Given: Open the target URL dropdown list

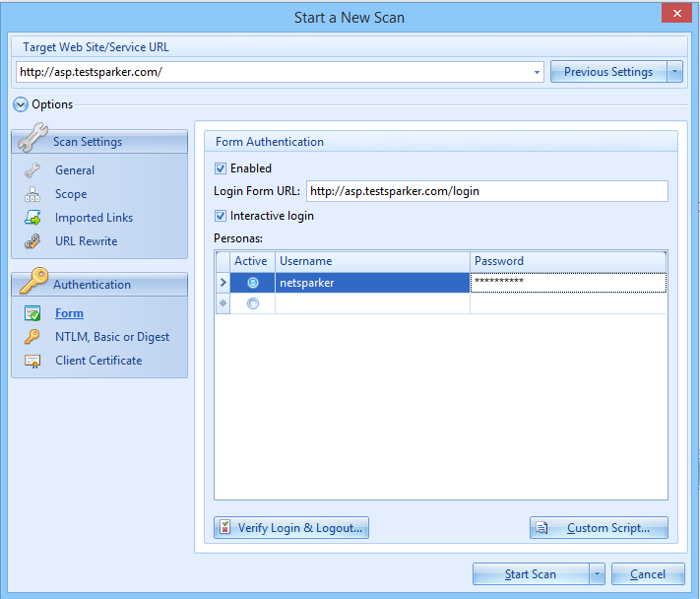Looking at the screenshot, I should point(537,72).
